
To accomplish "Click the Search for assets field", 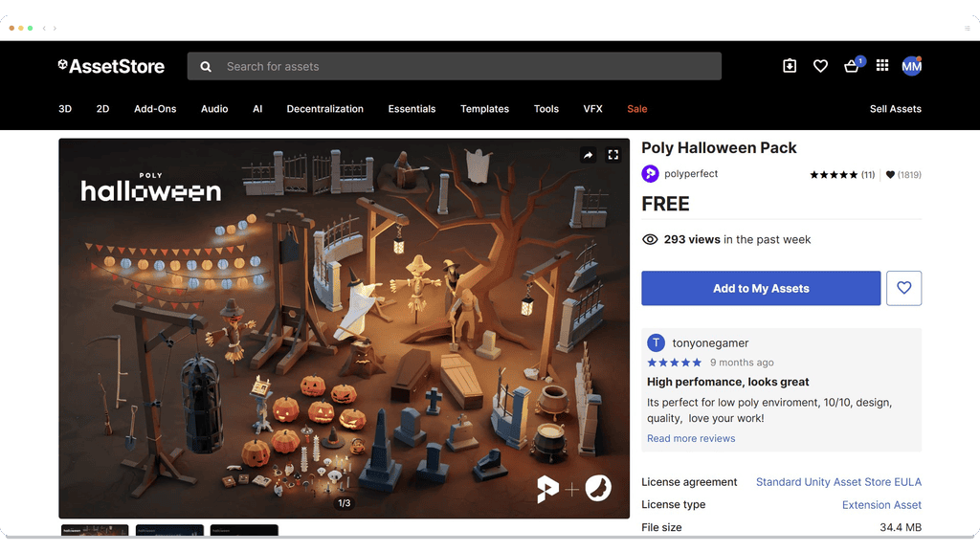I will point(455,66).
